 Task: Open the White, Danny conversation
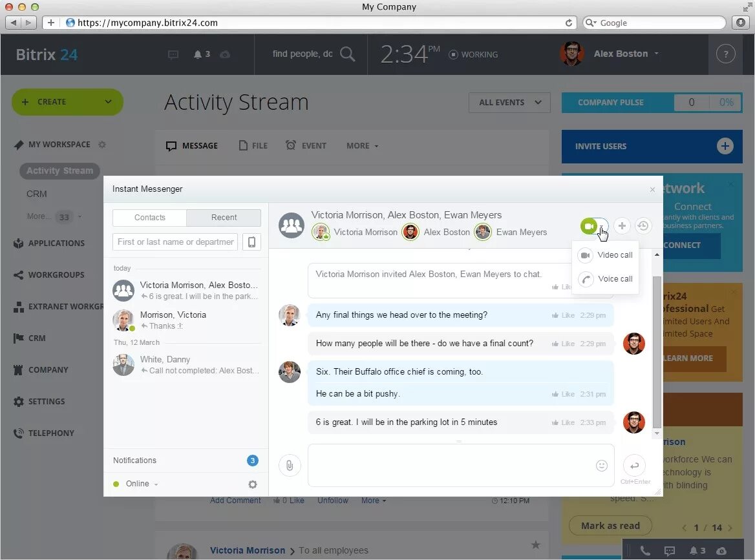186,365
